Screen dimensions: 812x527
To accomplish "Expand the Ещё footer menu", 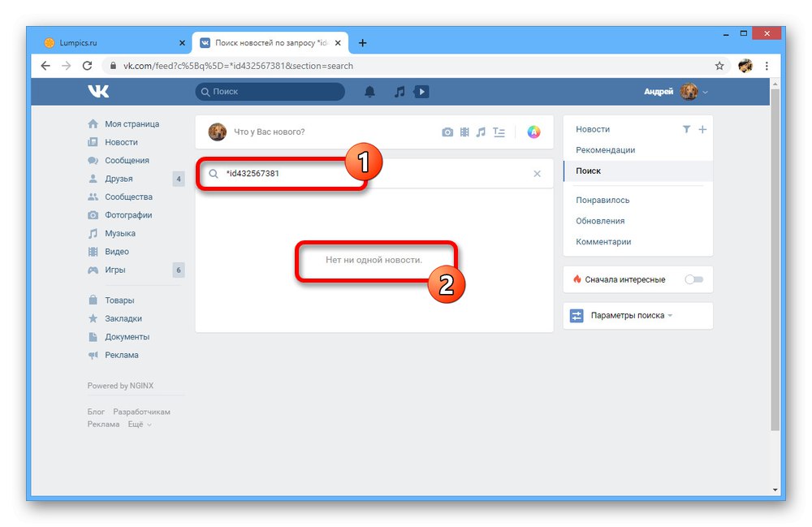I will 140,425.
